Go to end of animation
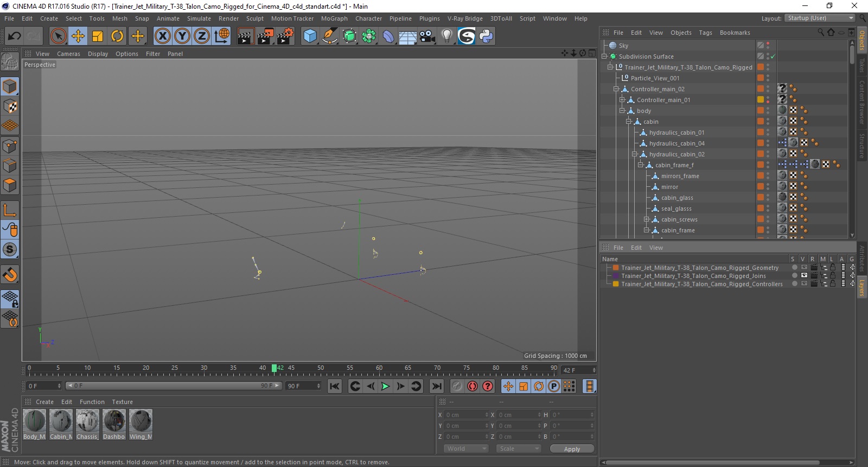 pyautogui.click(x=436, y=386)
